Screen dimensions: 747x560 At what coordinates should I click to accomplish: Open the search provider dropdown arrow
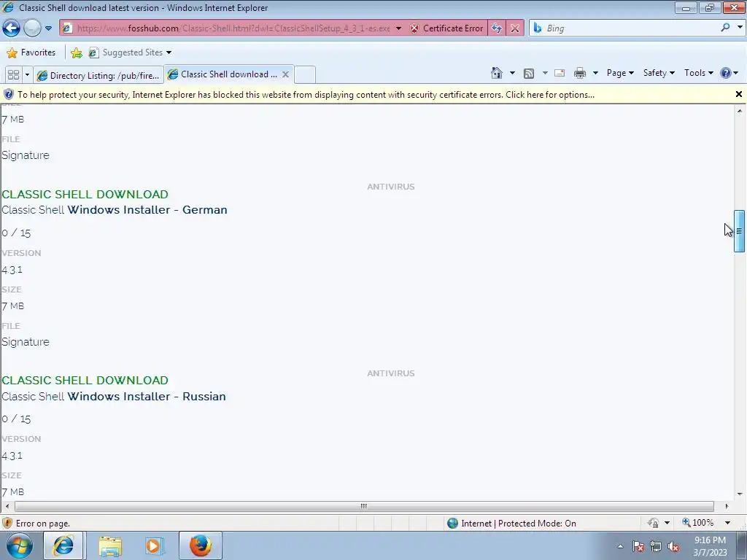740,28
